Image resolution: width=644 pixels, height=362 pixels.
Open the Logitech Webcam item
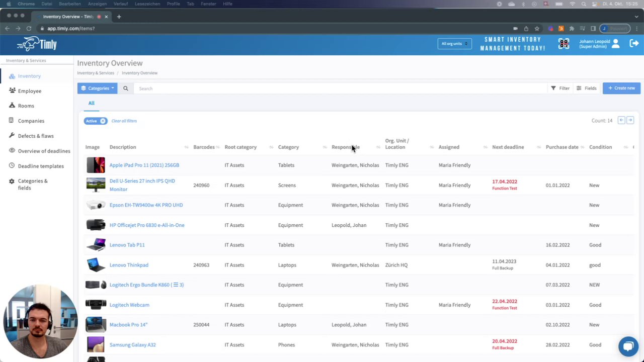coord(129,305)
